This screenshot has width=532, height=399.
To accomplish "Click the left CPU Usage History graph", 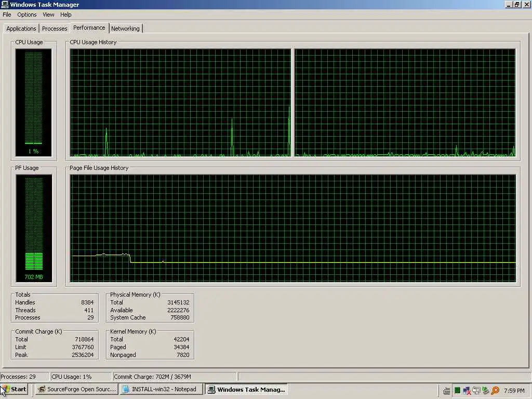I will point(180,102).
